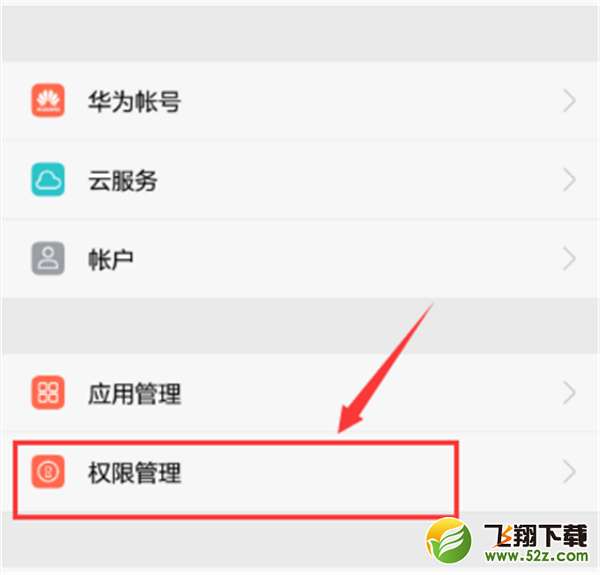Screen dimensions: 600x575
Task: Tap the gray account person icon
Action: click(48, 258)
